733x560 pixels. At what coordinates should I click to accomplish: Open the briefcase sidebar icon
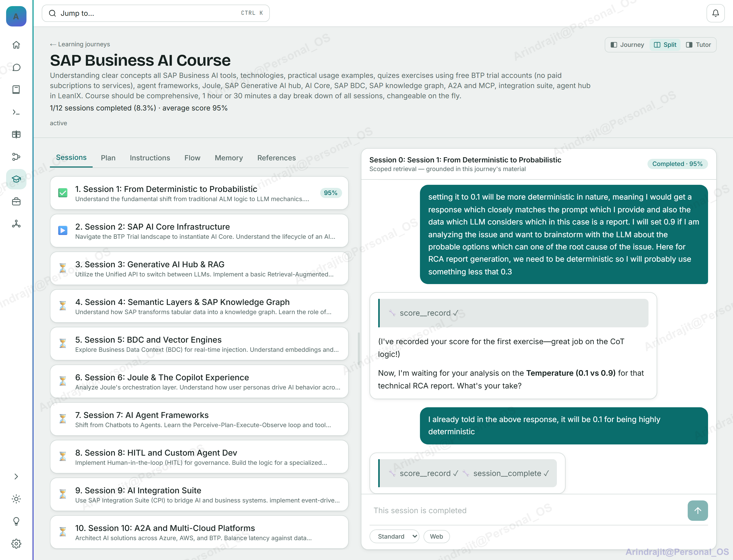click(16, 201)
